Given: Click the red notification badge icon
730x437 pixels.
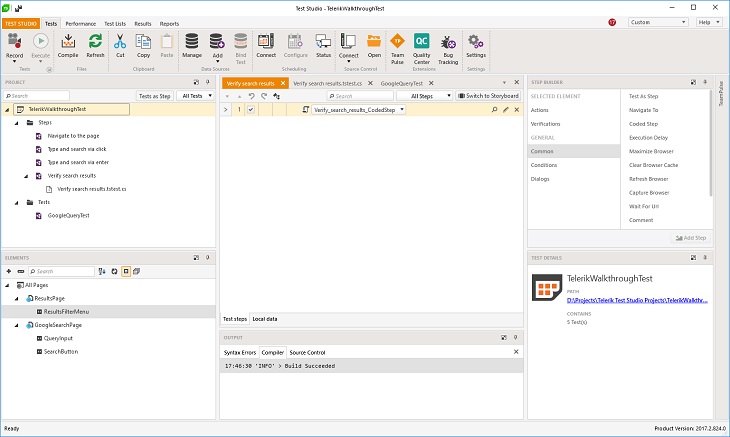Looking at the screenshot, I should (x=612, y=22).
